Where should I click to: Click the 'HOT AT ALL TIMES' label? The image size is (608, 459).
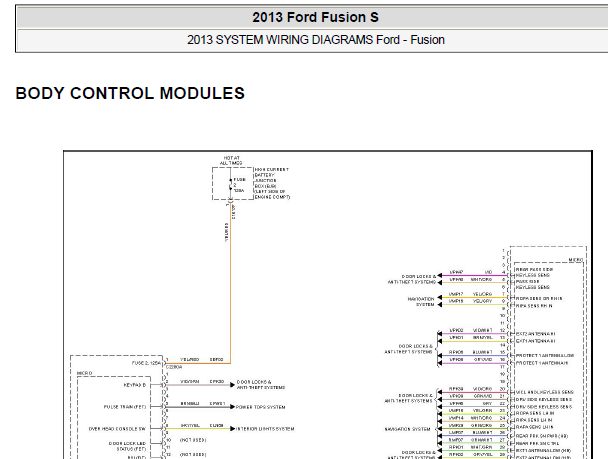pos(231,160)
